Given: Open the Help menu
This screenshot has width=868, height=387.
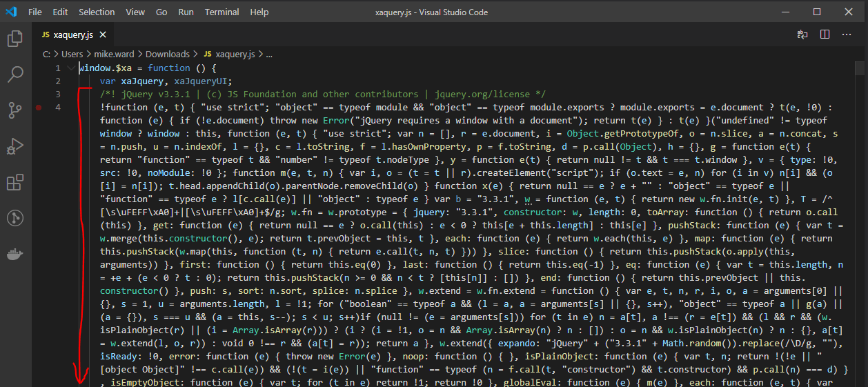Looking at the screenshot, I should click(259, 12).
